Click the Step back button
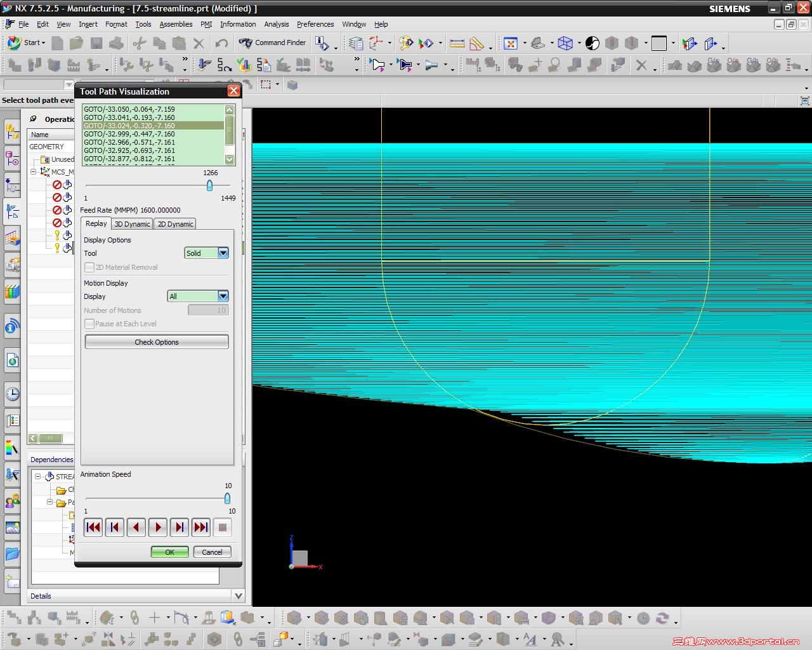 point(115,527)
